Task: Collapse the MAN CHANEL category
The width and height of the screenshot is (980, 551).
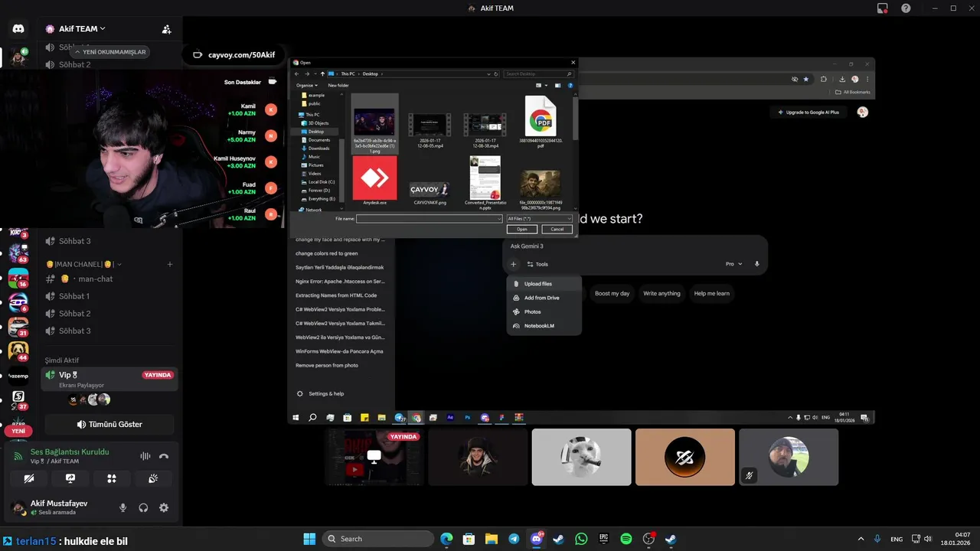Action: point(83,264)
